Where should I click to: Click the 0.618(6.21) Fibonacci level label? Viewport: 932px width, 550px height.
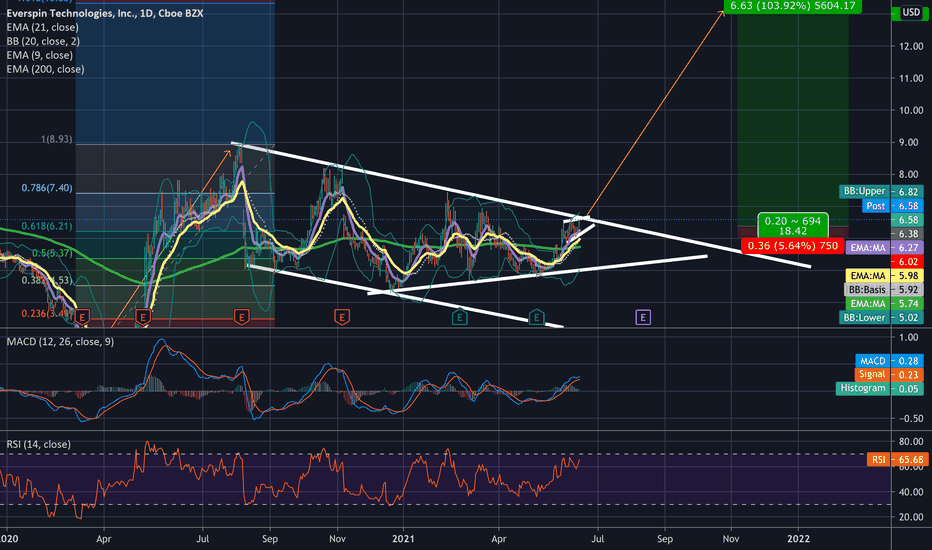click(47, 226)
